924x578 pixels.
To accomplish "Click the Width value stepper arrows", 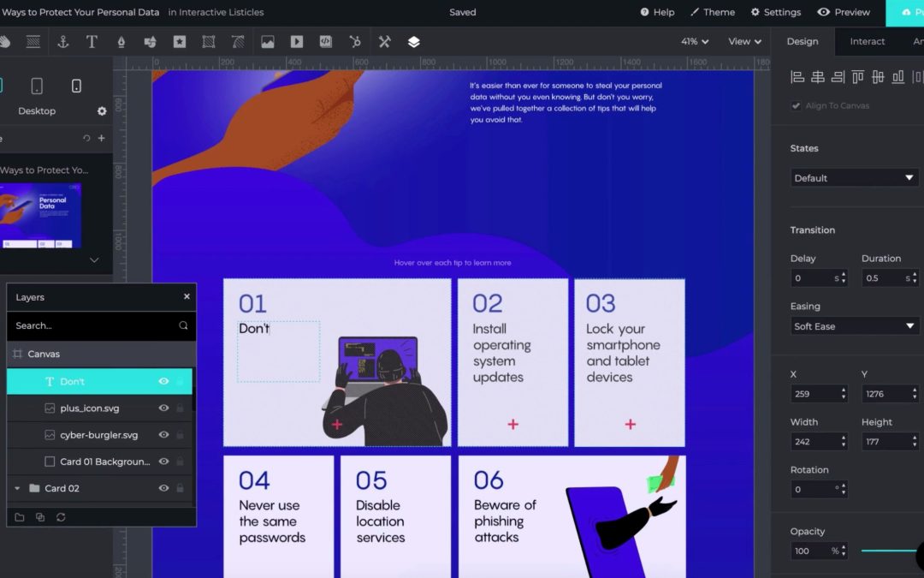I will tap(844, 441).
